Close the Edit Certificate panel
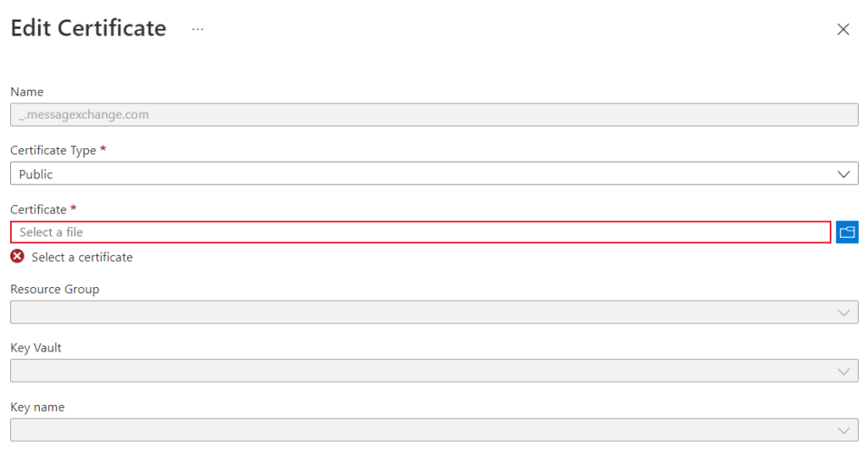The height and width of the screenshot is (465, 868). (843, 30)
